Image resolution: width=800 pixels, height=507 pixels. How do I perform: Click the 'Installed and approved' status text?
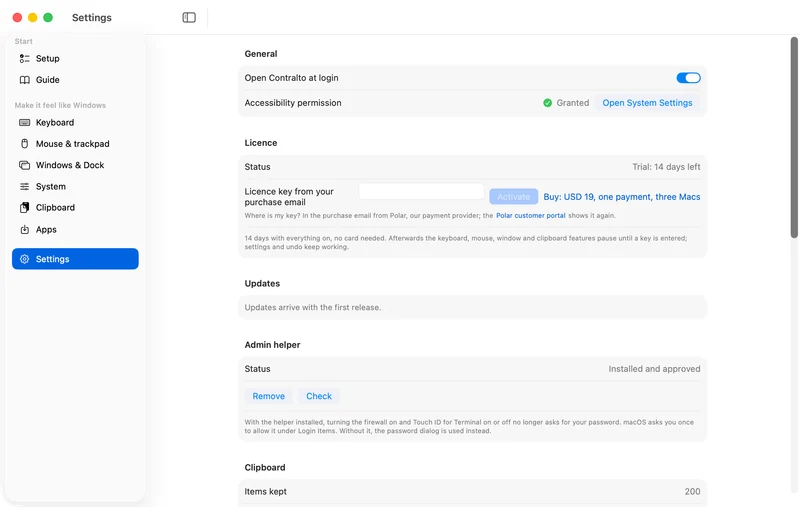point(654,369)
